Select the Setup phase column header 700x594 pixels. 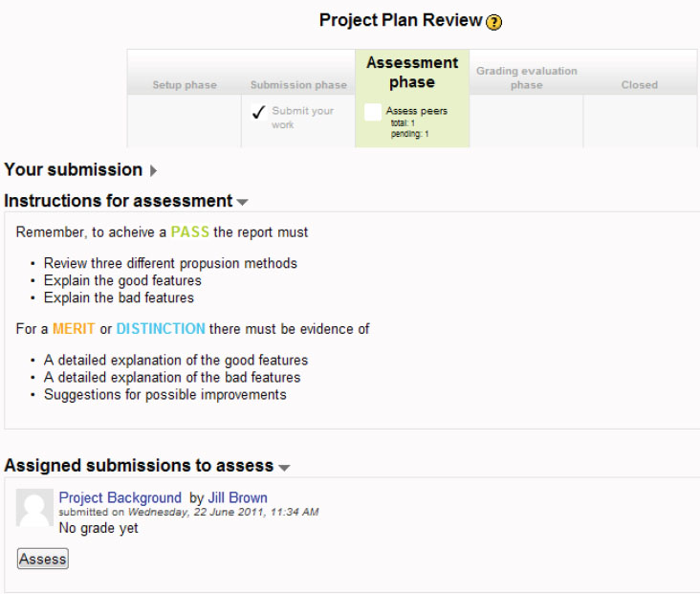pyautogui.click(x=185, y=85)
